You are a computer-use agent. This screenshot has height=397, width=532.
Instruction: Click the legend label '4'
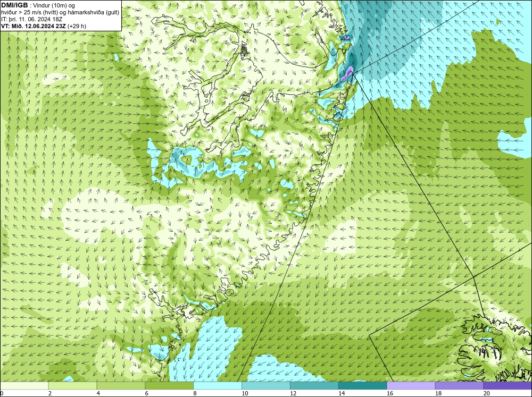[x=98, y=393]
